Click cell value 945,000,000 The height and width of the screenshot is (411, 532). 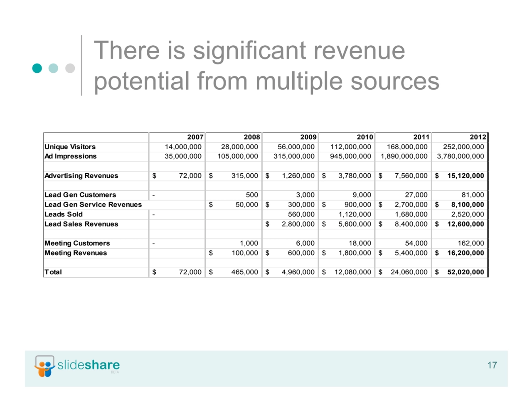(350, 156)
